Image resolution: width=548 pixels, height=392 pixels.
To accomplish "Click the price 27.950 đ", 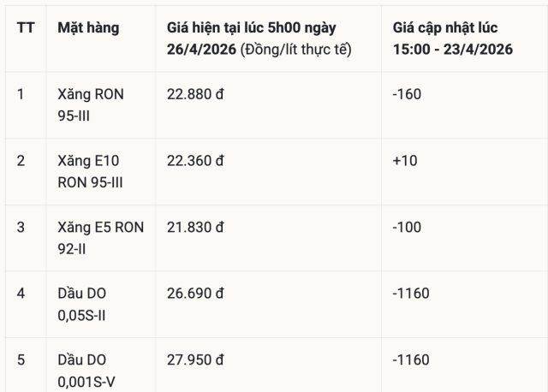I will 196,359.
